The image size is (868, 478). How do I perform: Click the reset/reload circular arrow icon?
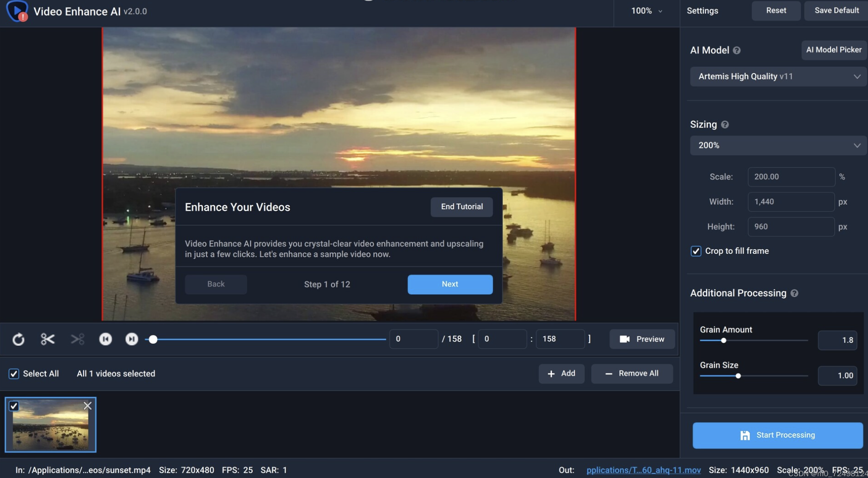click(x=18, y=339)
